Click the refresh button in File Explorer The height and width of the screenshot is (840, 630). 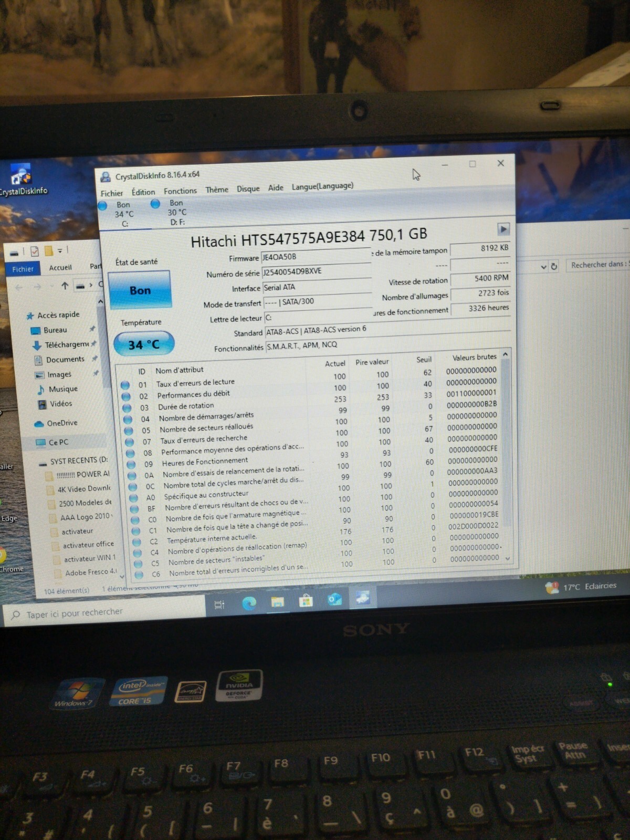554,267
